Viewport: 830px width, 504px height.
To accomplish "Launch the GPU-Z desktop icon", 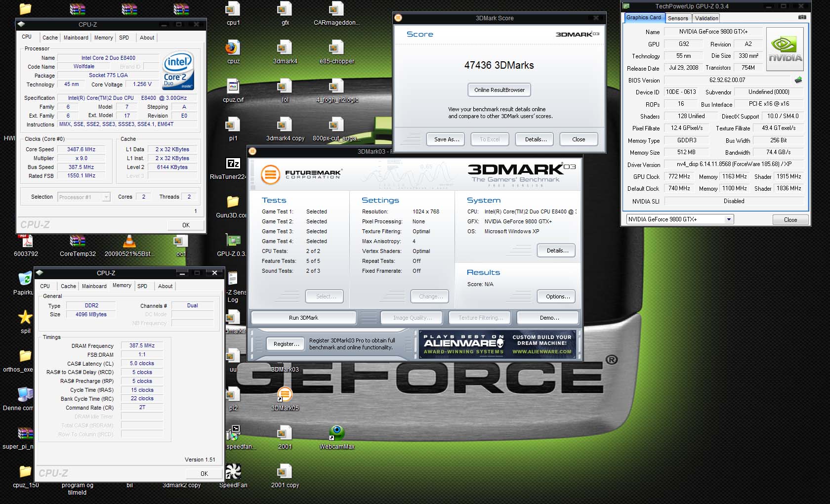I will point(233,241).
